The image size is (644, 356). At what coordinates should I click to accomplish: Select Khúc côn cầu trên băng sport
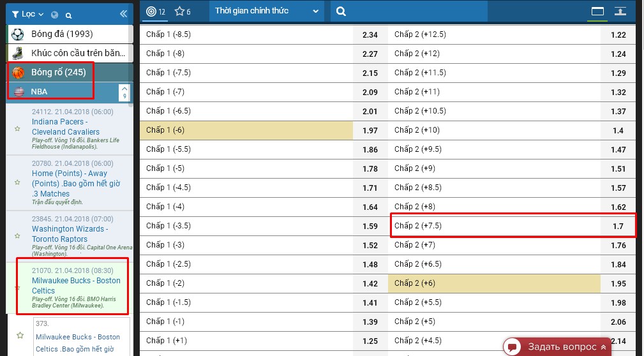click(x=69, y=53)
